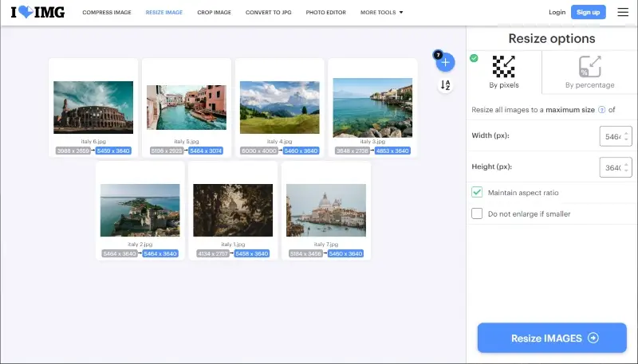
Task: Click the Login link
Action: point(557,12)
